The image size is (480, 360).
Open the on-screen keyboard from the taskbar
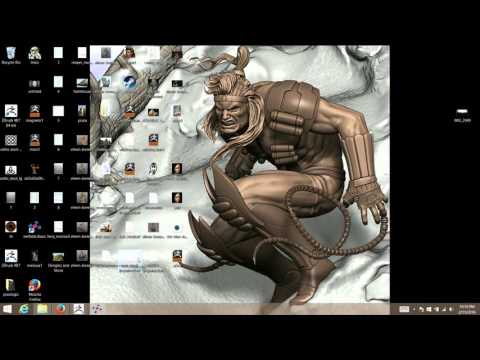(x=404, y=309)
